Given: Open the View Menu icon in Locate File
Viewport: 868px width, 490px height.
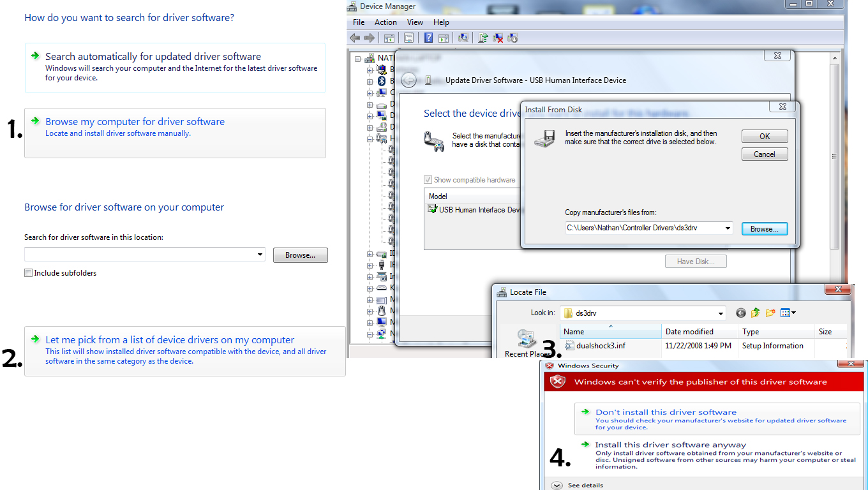Looking at the screenshot, I should (x=788, y=313).
